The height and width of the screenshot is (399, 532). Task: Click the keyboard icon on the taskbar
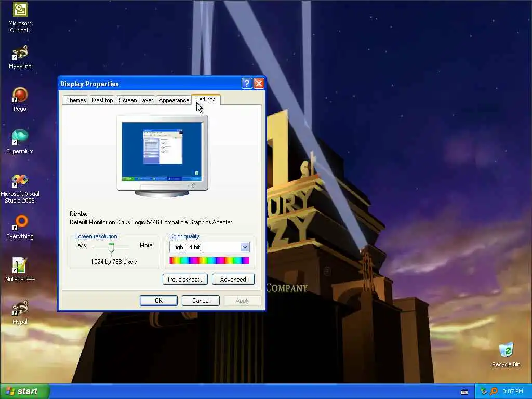(464, 392)
